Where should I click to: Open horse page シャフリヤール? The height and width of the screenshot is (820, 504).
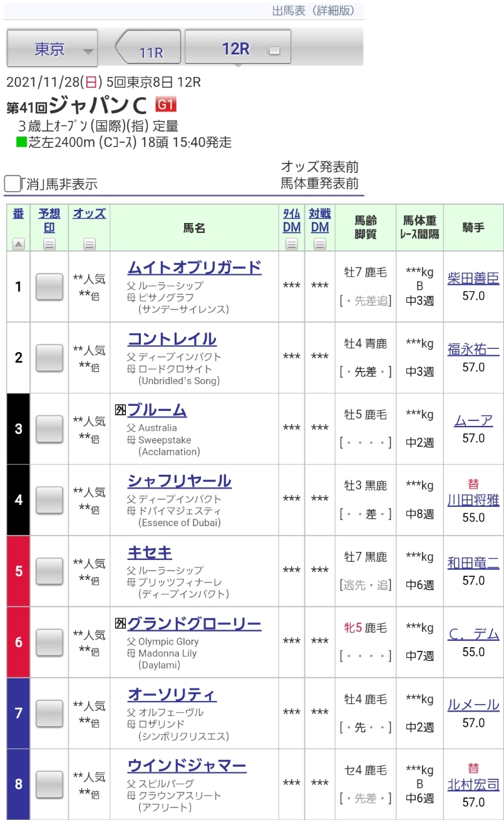pyautogui.click(x=180, y=481)
